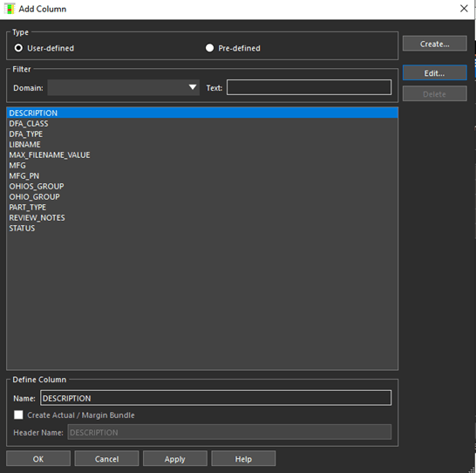Close the Add Column dialog

pyautogui.click(x=464, y=9)
